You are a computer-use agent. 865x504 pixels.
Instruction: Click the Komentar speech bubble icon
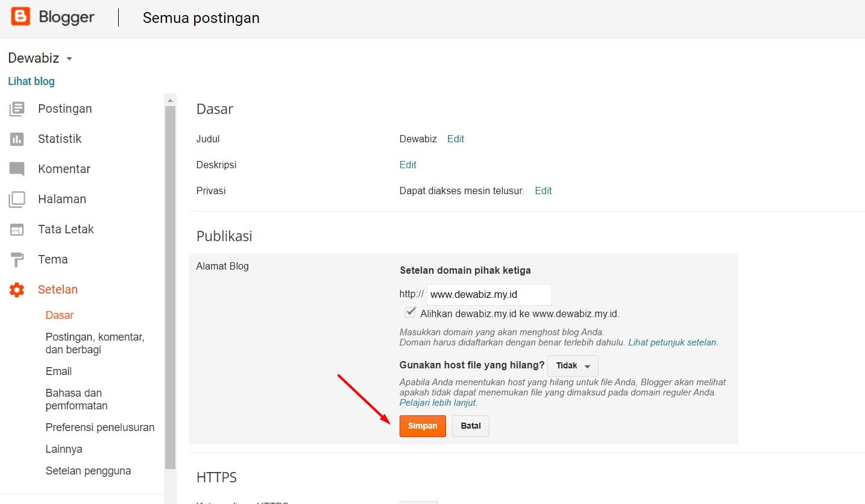17,169
